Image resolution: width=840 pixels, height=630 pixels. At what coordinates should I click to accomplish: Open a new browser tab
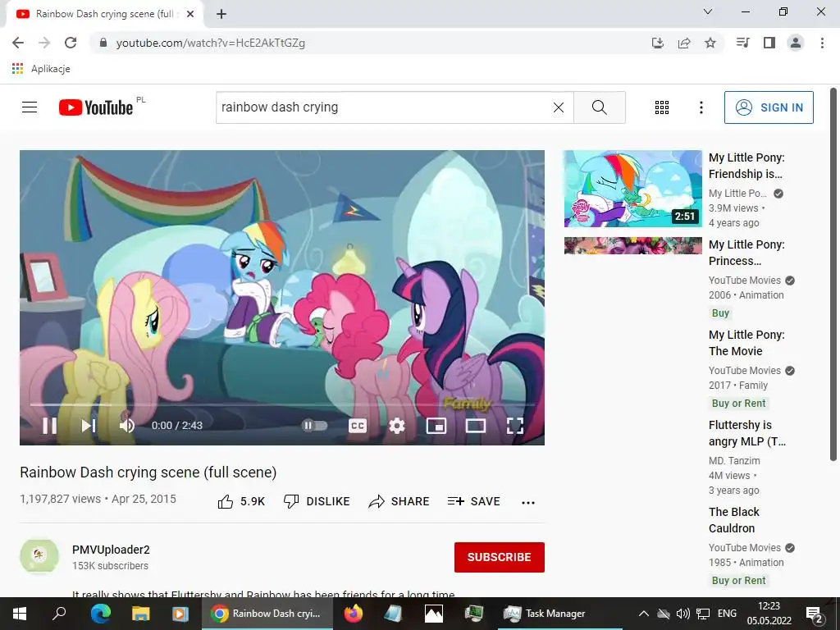[221, 15]
